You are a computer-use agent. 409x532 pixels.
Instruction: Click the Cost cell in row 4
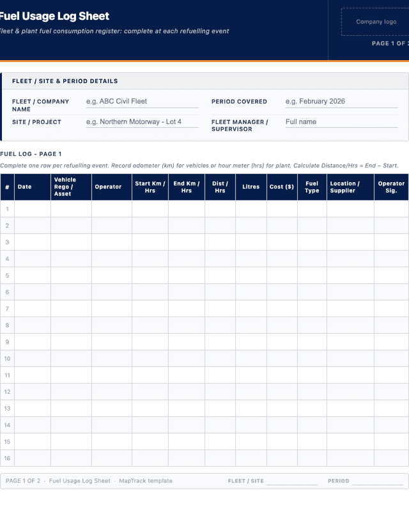click(282, 259)
